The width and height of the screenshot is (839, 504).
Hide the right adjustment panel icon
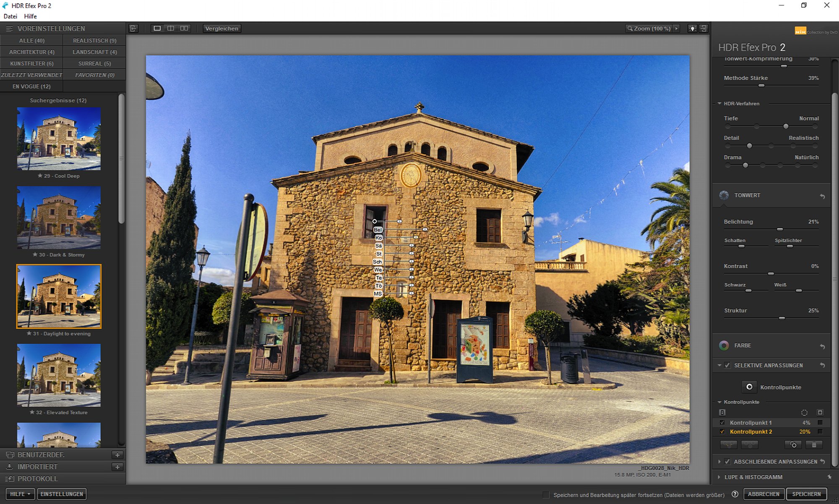point(704,29)
